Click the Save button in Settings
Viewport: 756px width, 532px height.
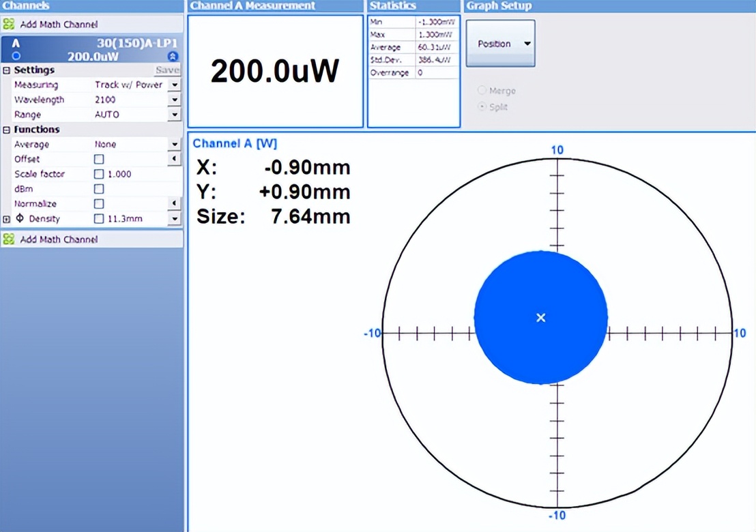pyautogui.click(x=167, y=70)
